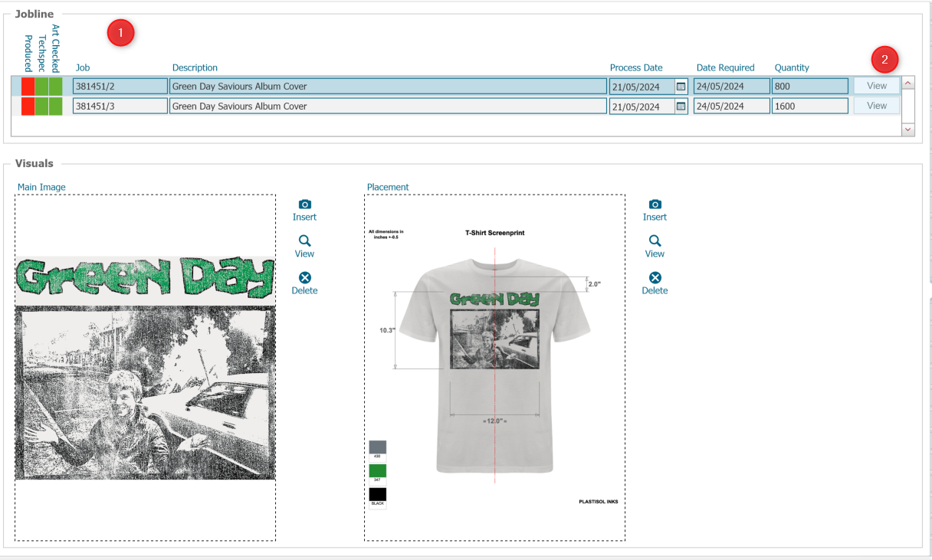932x560 pixels.
Task: Click quantity field showing 1600
Action: pos(810,106)
